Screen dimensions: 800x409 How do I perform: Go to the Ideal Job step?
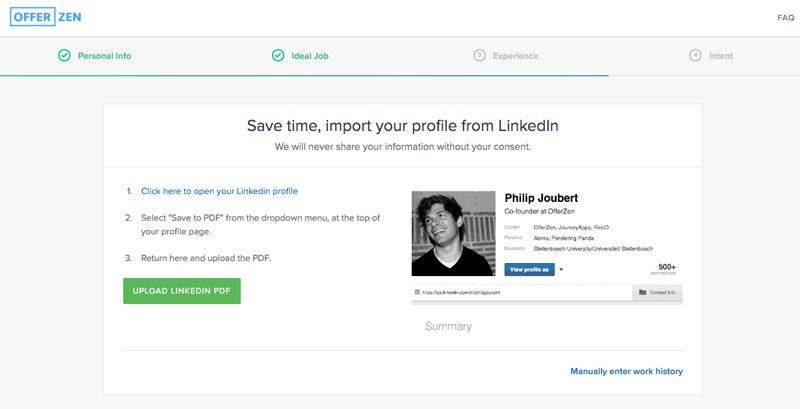pyautogui.click(x=309, y=56)
